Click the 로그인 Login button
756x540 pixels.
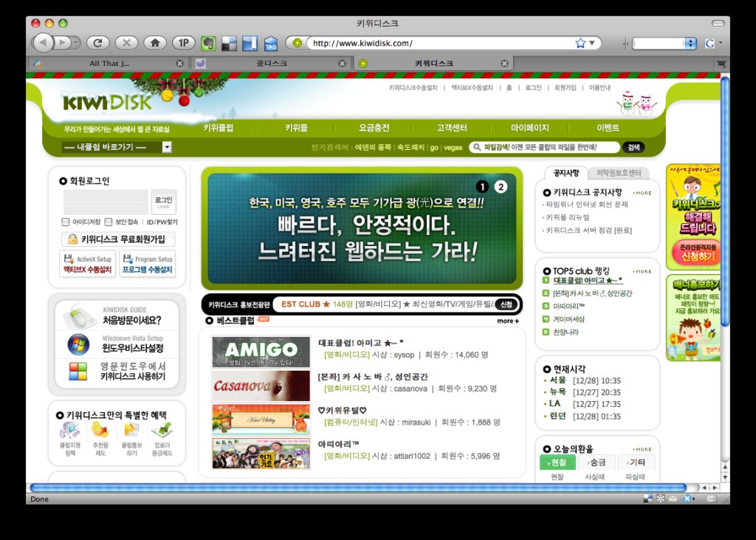coord(163,202)
